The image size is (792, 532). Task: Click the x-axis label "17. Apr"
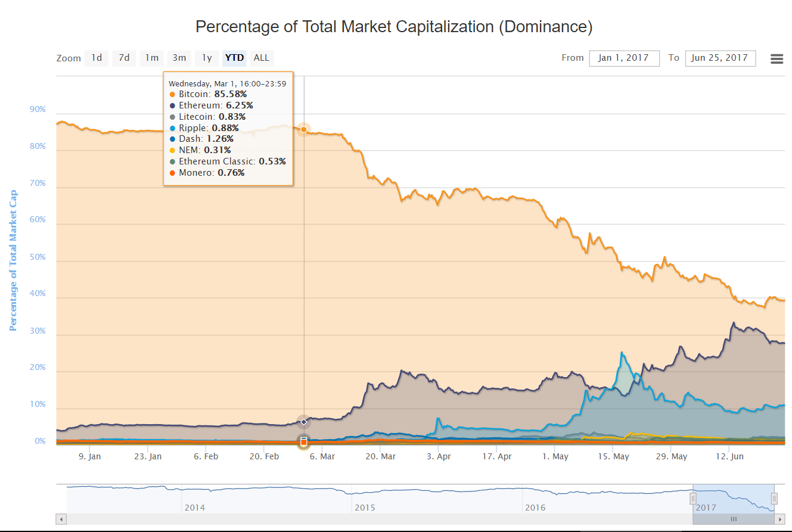[497, 457]
